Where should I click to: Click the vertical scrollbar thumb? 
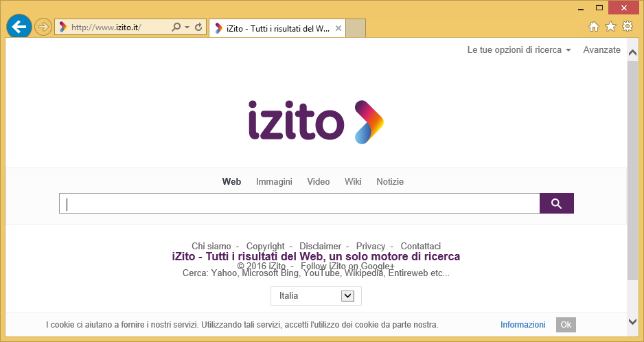pyautogui.click(x=632, y=170)
